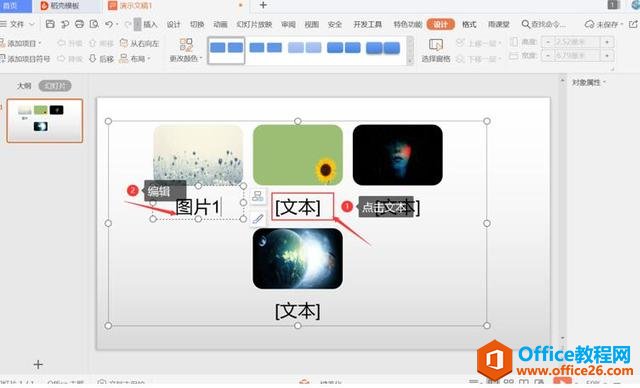Click the 宽度 width input field
The height and width of the screenshot is (388, 640).
tap(577, 55)
